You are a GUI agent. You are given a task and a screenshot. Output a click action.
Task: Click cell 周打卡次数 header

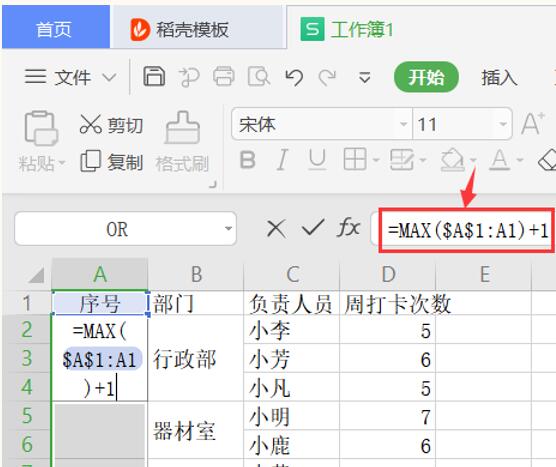(x=388, y=303)
